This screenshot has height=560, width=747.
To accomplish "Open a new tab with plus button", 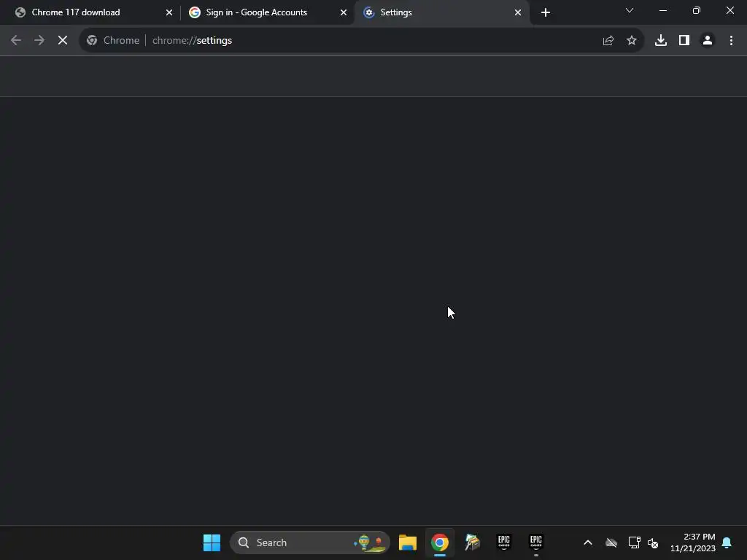I will tap(546, 12).
